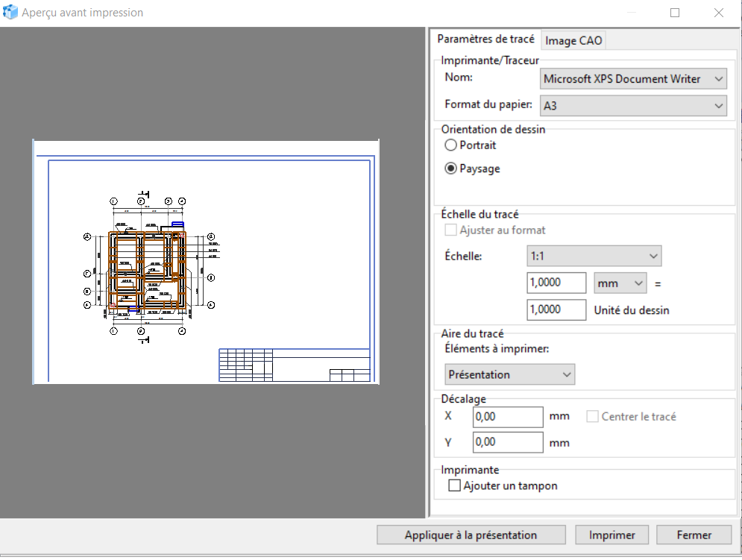Enable the Ajouter un tampon checkbox
The width and height of the screenshot is (742, 560).
(x=455, y=486)
